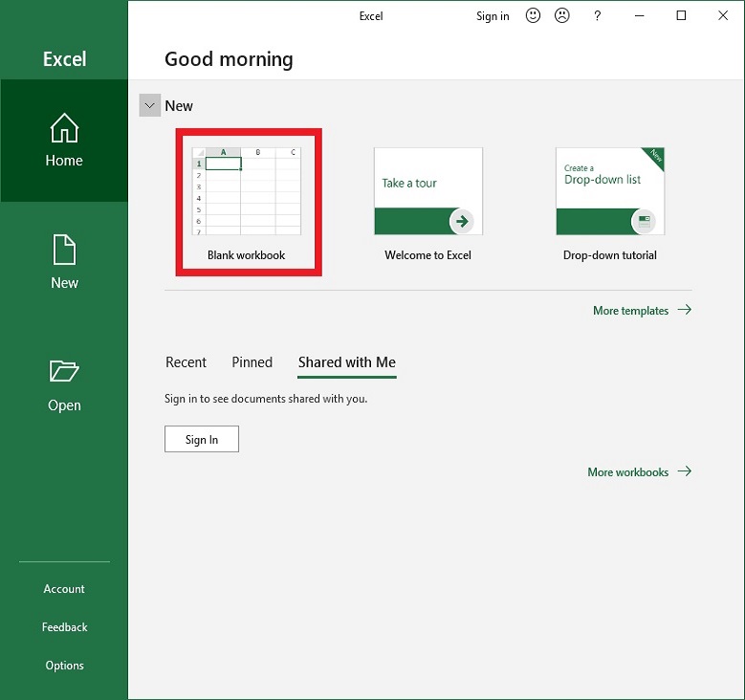Click the 'Drop-down tutorial' label text

click(x=610, y=255)
